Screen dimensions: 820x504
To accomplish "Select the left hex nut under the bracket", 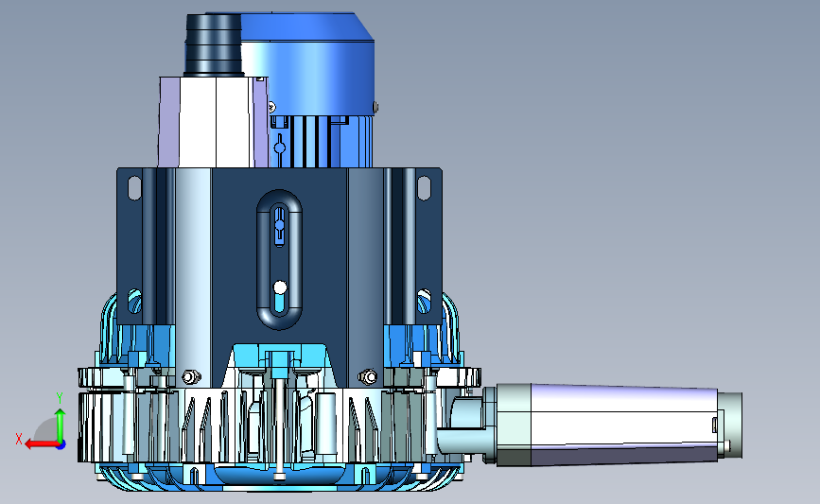I will pos(190,376).
